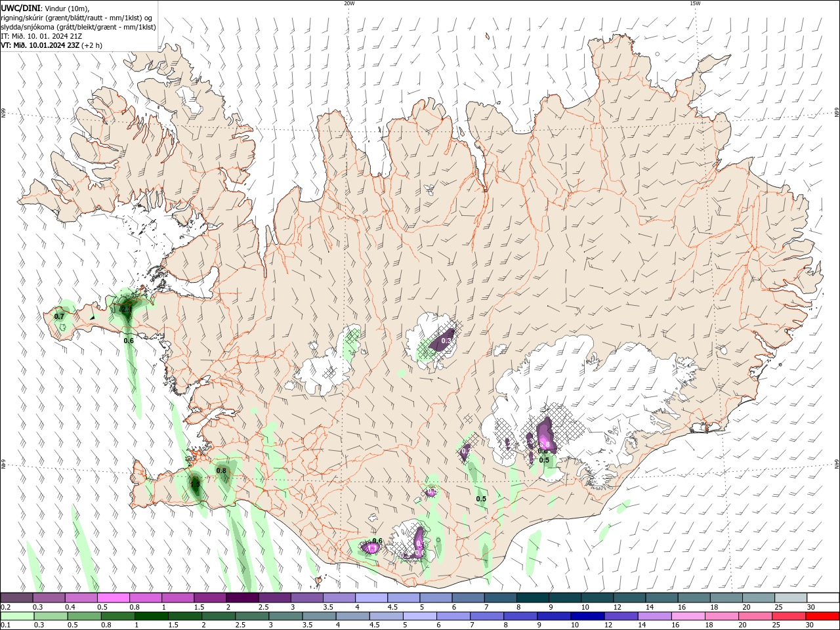840x630 pixels.
Task: Click the '0.2' label in the upper legend
Action: [5, 607]
